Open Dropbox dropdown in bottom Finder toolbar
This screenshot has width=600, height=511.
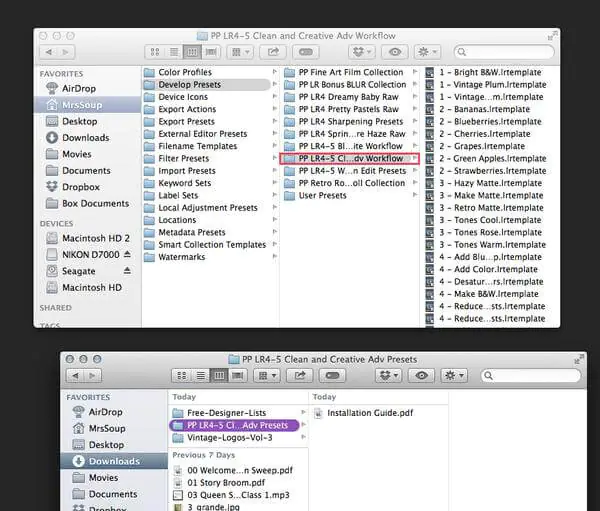tap(389, 376)
